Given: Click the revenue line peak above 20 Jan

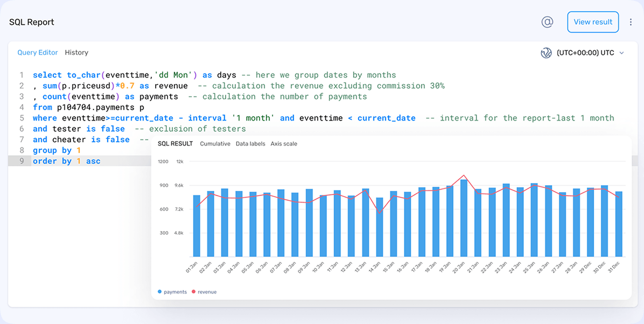Looking at the screenshot, I should [x=464, y=176].
